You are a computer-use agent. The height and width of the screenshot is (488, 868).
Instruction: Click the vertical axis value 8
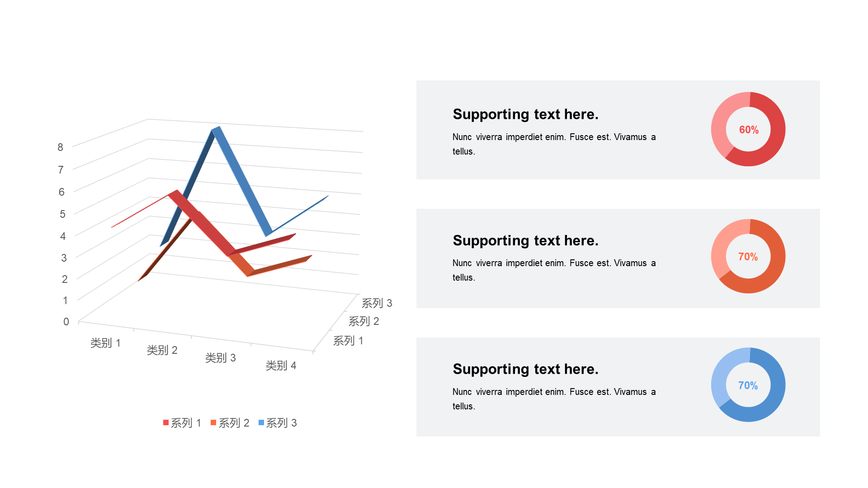tap(61, 147)
